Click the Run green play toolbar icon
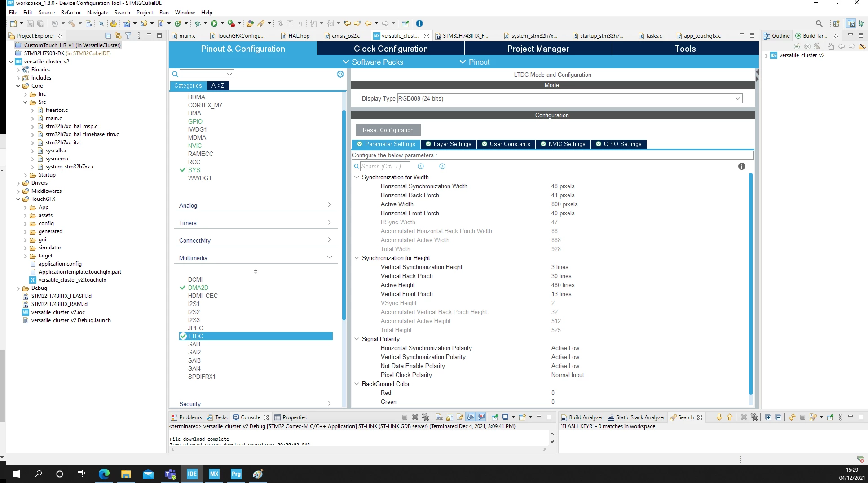Image resolution: width=868 pixels, height=483 pixels. [214, 23]
